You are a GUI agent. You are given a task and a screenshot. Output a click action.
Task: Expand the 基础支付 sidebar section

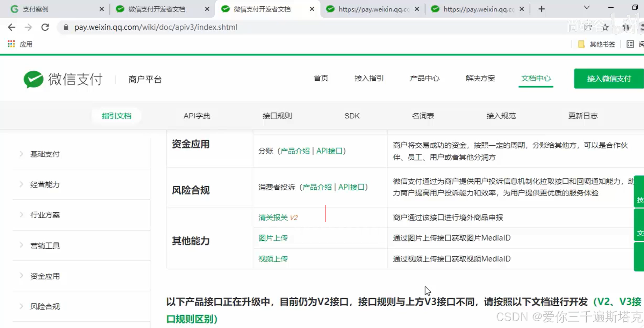point(45,154)
